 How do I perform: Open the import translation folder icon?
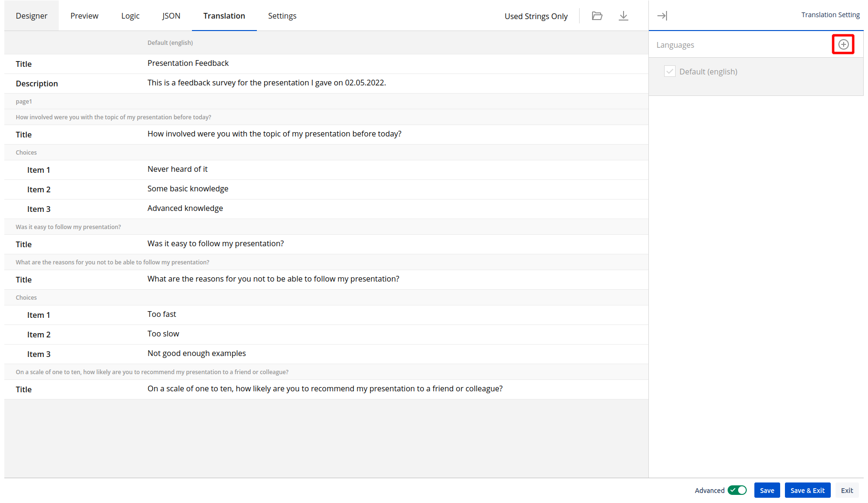click(x=597, y=16)
